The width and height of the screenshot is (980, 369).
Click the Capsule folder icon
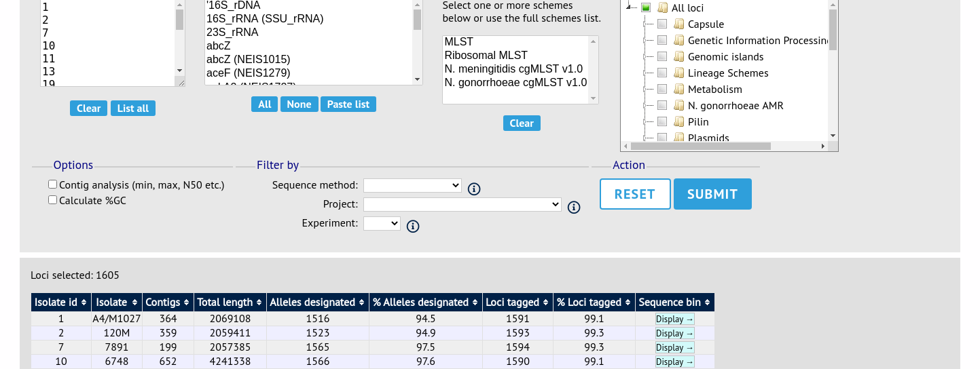(679, 24)
